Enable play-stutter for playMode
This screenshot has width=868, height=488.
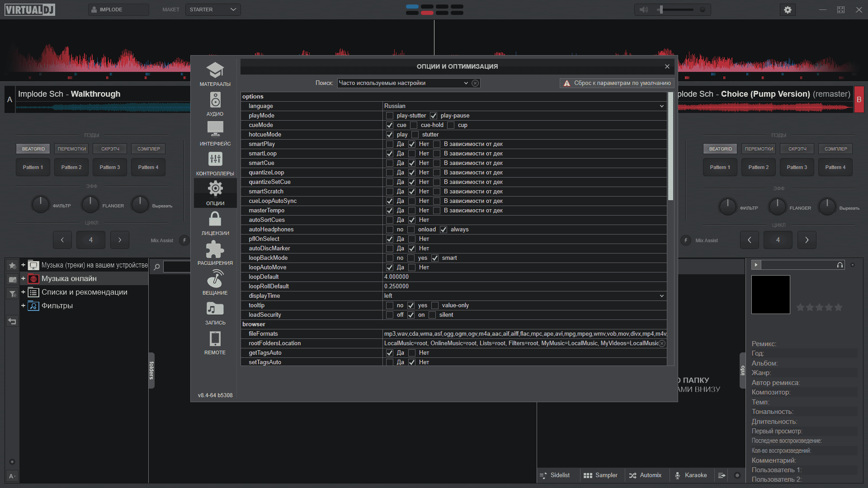[390, 116]
